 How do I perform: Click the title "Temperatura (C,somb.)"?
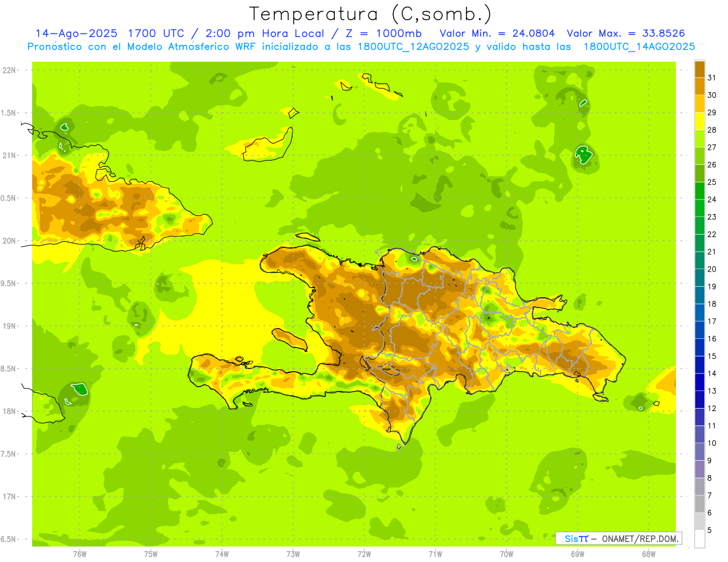point(370,14)
